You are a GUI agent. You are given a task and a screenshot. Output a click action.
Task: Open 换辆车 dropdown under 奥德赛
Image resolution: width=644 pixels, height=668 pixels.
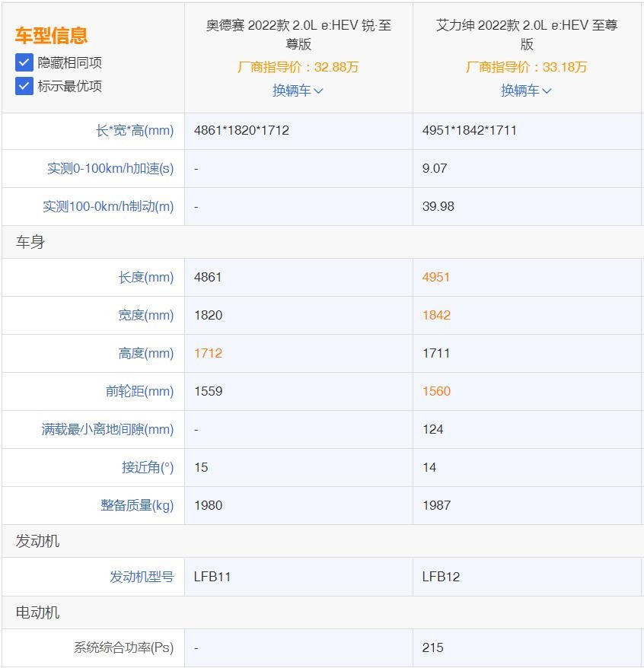coord(298,91)
